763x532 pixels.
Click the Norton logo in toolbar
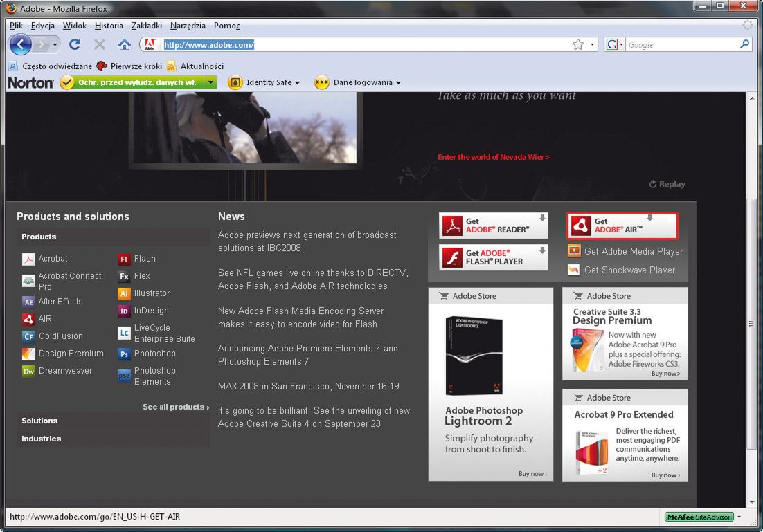pos(30,82)
